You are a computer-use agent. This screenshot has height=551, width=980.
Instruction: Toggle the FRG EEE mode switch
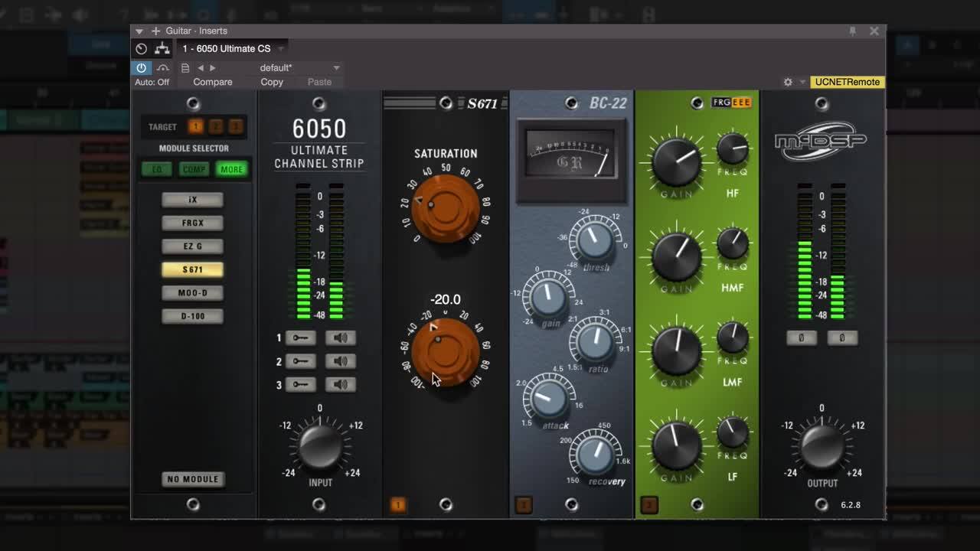pos(732,103)
